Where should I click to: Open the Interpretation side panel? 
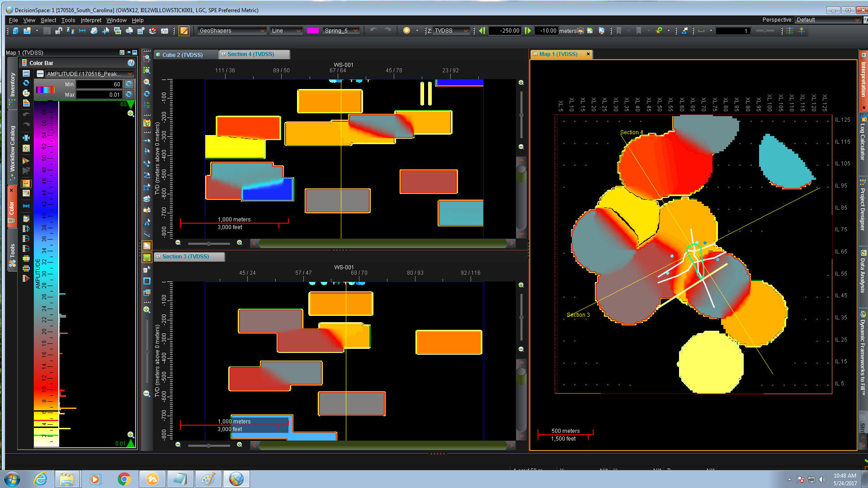click(x=863, y=80)
